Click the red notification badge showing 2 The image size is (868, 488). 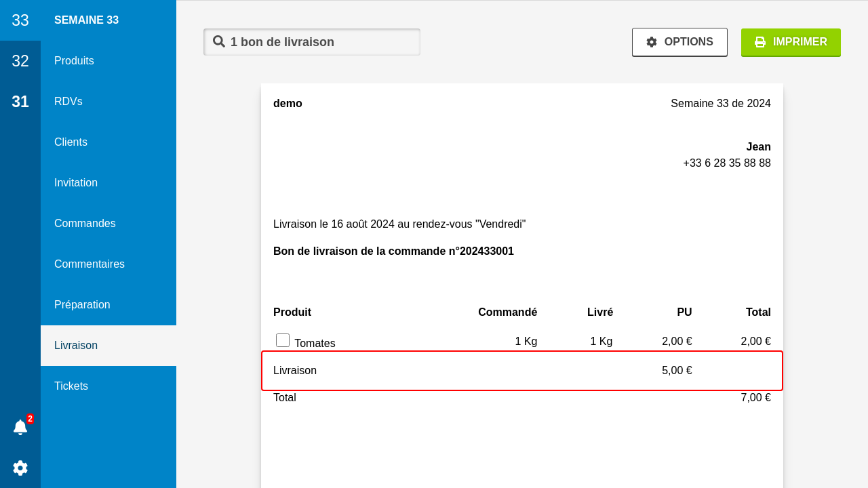(x=30, y=419)
